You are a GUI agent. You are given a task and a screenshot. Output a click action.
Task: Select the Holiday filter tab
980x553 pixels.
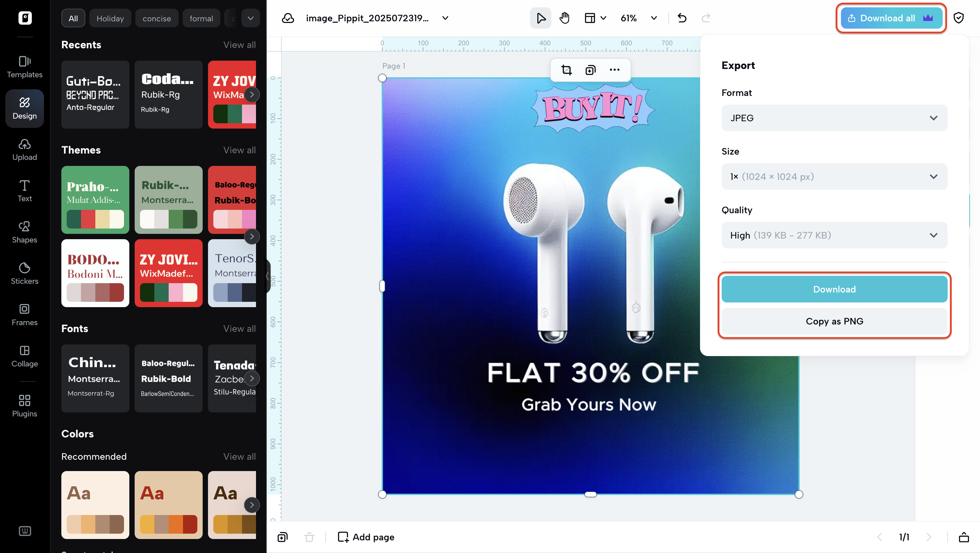[x=110, y=18]
